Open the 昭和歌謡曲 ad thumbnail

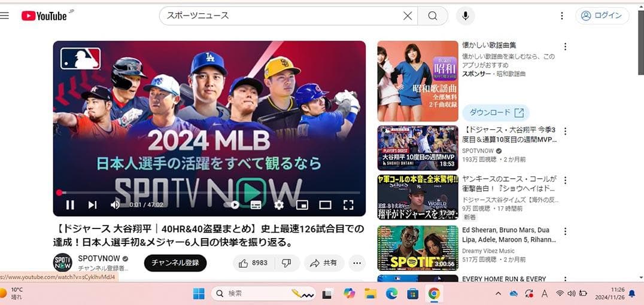point(418,81)
